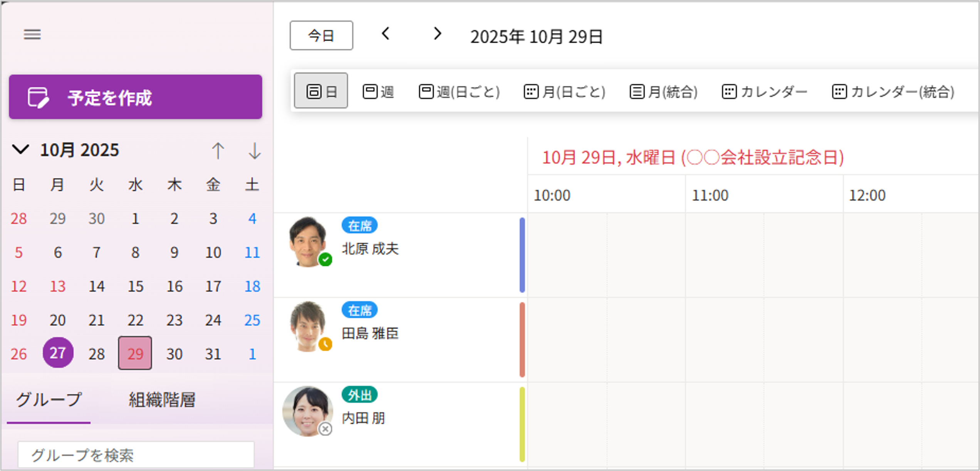Screen dimensions: 980x471
Task: Click the グループを検索 search field
Action: click(x=136, y=455)
